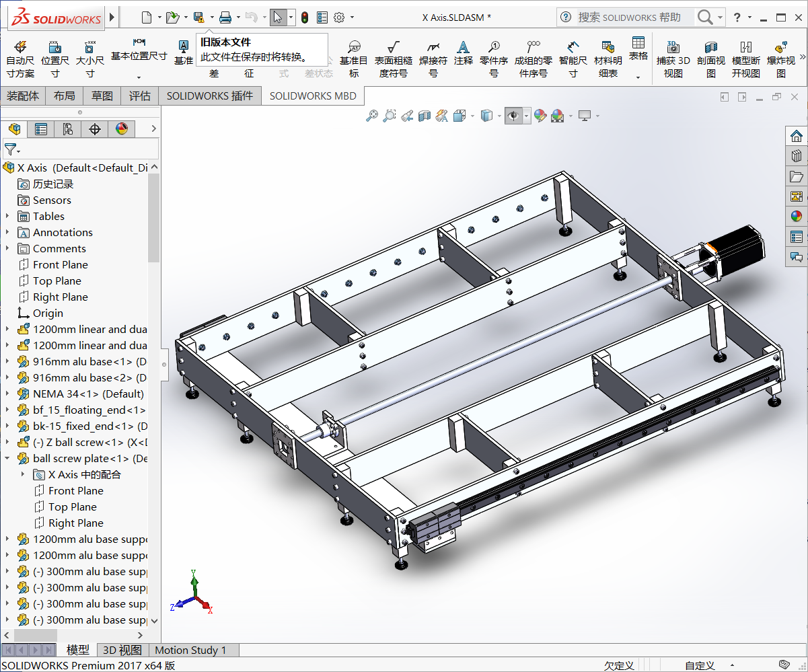
Task: Click the Edit Appearance color ball icon
Action: [x=540, y=116]
